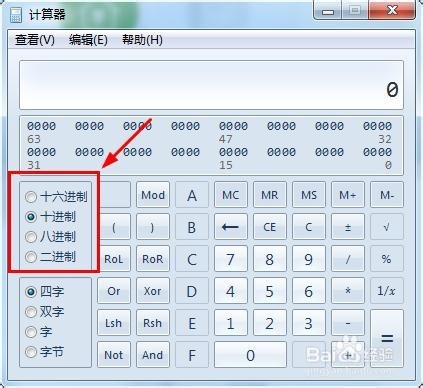423x388 pixels.
Task: Click the square root √ button
Action: (387, 227)
